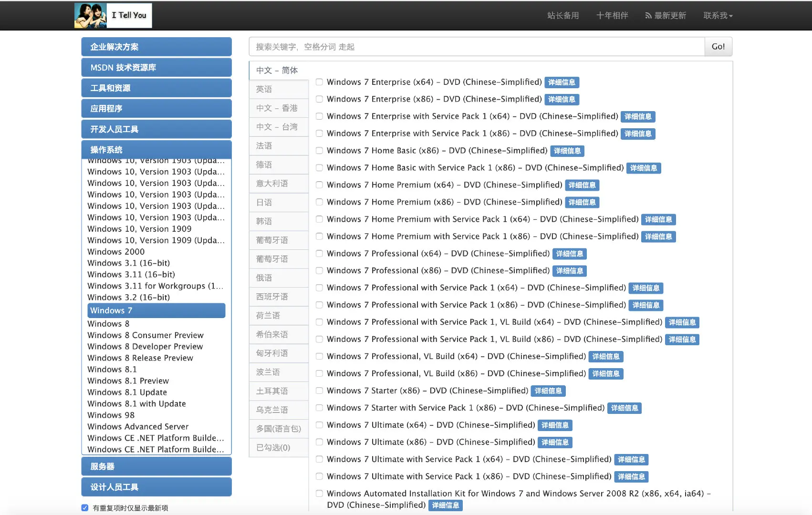Switch to the 日语 language tab

click(x=279, y=203)
